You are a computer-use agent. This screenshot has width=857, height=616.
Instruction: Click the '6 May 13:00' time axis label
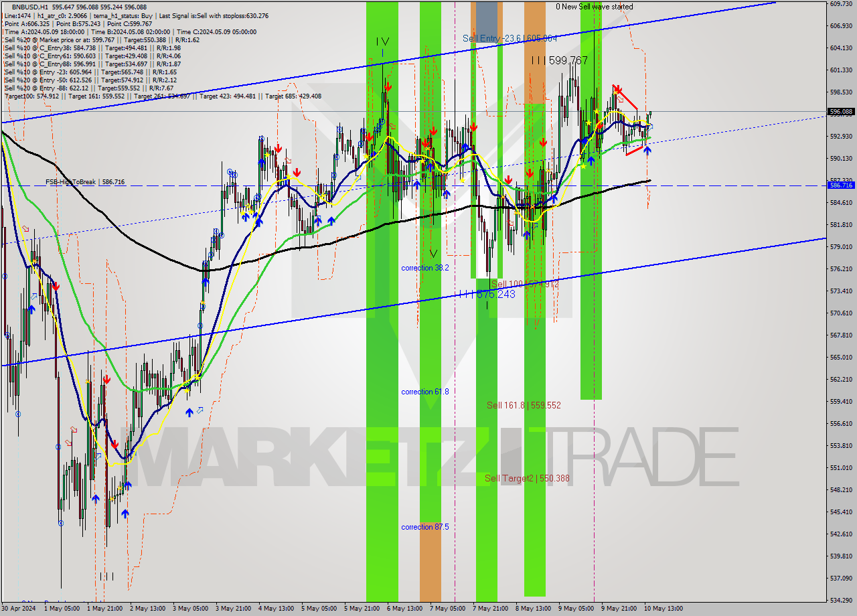click(405, 609)
